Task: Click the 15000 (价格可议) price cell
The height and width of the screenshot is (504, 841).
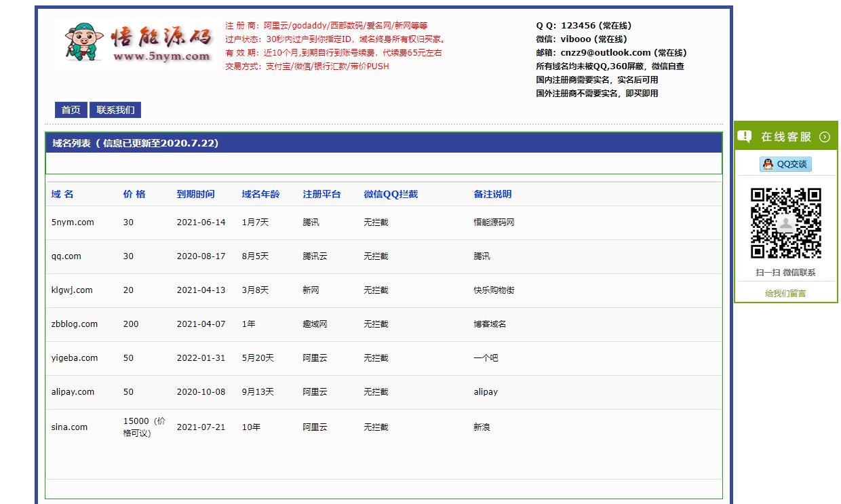Action: pyautogui.click(x=144, y=427)
